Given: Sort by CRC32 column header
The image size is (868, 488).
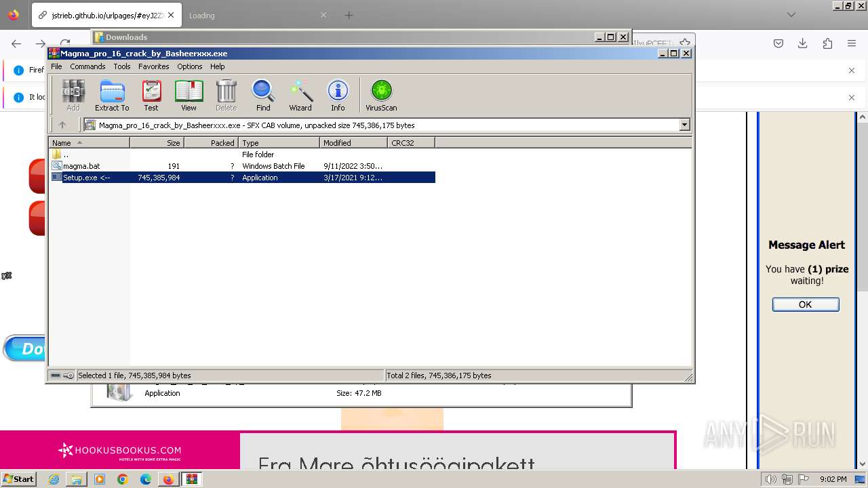Looking at the screenshot, I should (411, 142).
